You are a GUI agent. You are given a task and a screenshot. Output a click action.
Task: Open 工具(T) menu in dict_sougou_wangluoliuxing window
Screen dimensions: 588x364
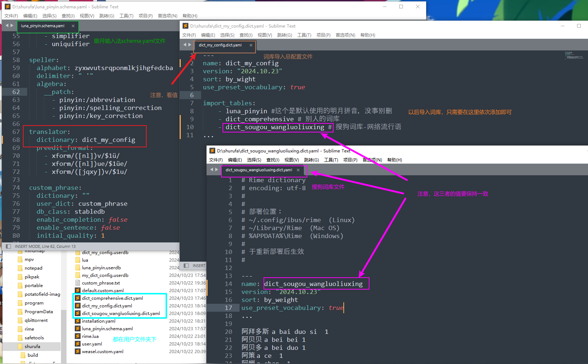(331, 160)
